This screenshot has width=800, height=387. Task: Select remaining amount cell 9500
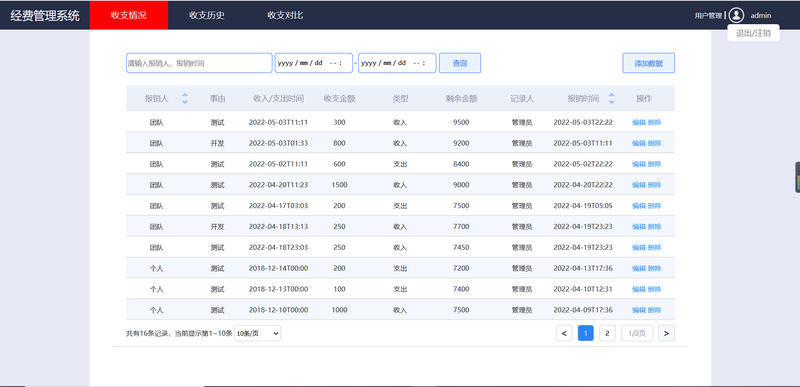point(461,122)
